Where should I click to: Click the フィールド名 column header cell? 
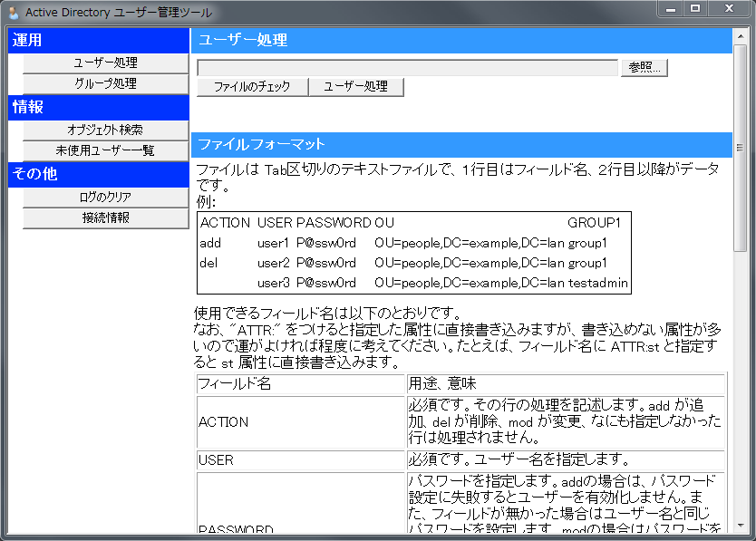300,384
